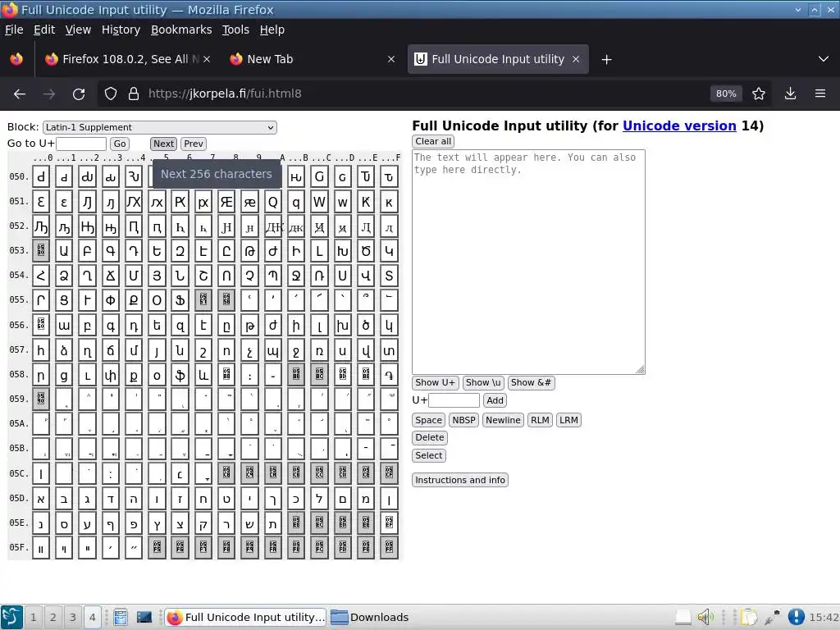Open the Firefox downloads panel
Image resolution: width=840 pixels, height=630 pixels.
pyautogui.click(x=790, y=94)
